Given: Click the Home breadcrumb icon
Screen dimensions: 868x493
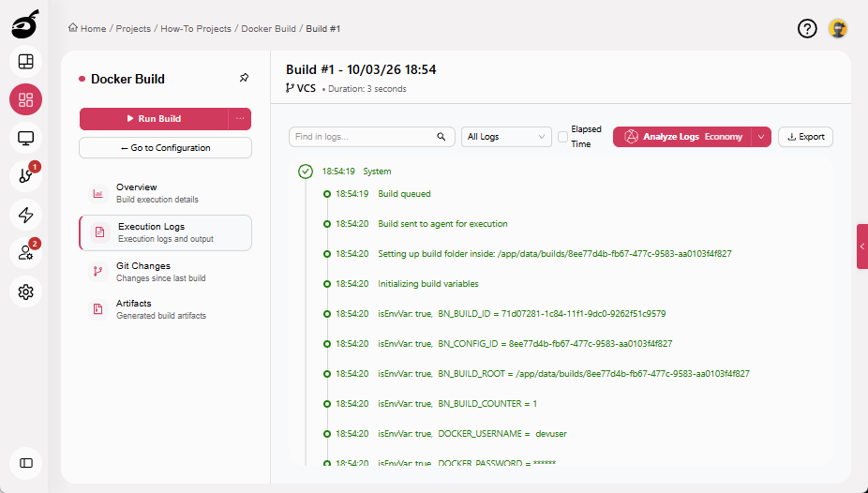Looking at the screenshot, I should coord(73,28).
